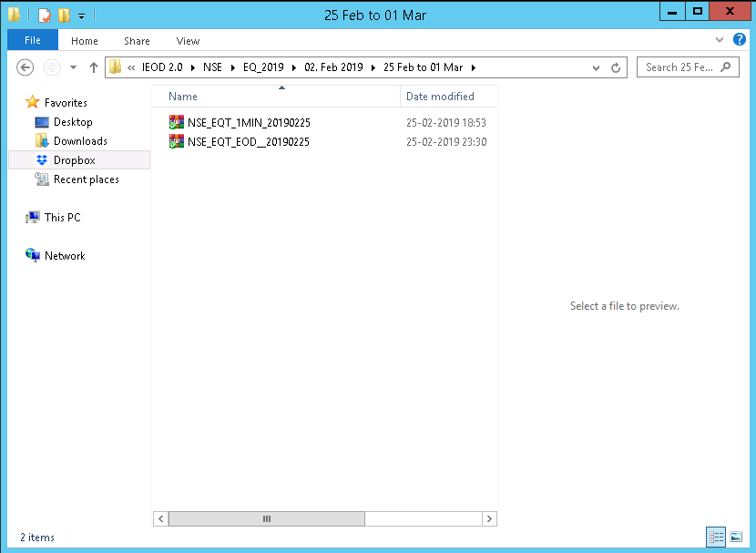Expand arrow after 02. Feb 2019 breadcrumb
Viewport: 756px width, 553px height.
(373, 67)
